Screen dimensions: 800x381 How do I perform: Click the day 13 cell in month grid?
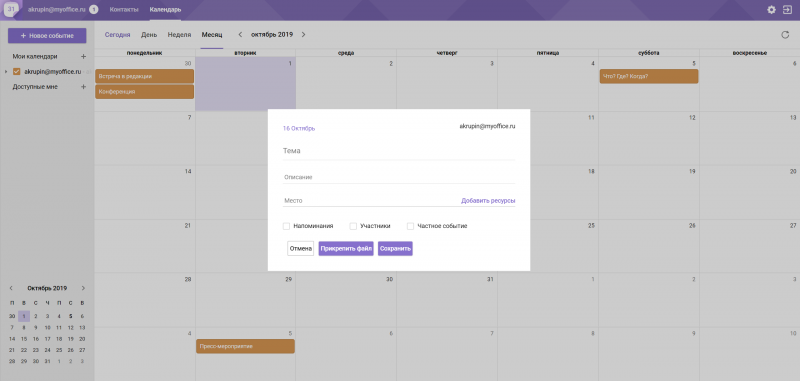click(749, 138)
